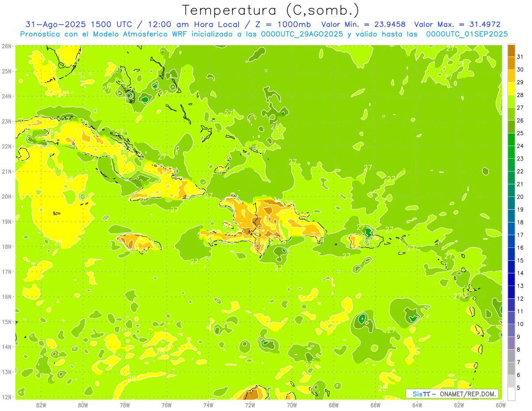Image resolution: width=532 pixels, height=411 pixels.
Task: Click the 31 value on the color scale
Action: pyautogui.click(x=520, y=57)
